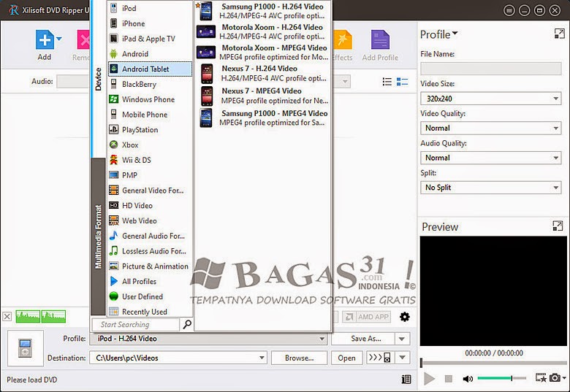This screenshot has width=570, height=392.
Task: Click the transfer to device button
Action: click(380, 358)
